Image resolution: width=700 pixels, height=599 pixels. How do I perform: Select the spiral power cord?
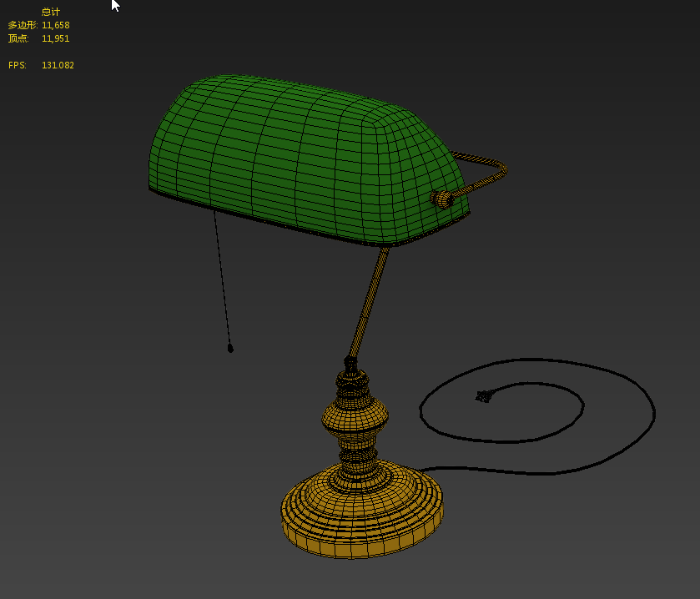(x=536, y=417)
